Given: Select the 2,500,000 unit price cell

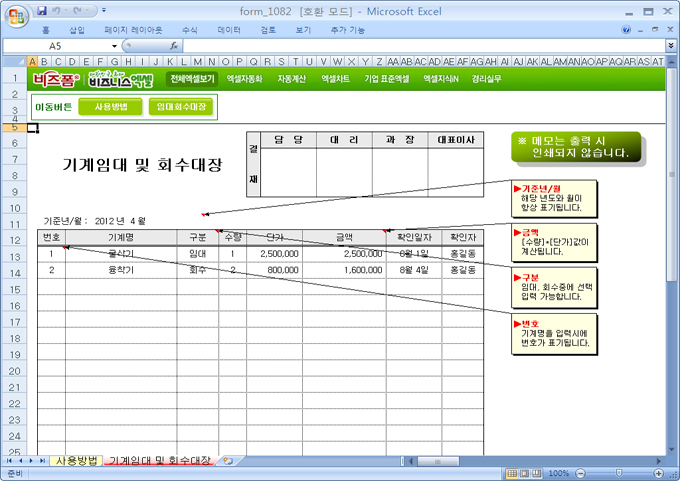Looking at the screenshot, I should [x=275, y=254].
